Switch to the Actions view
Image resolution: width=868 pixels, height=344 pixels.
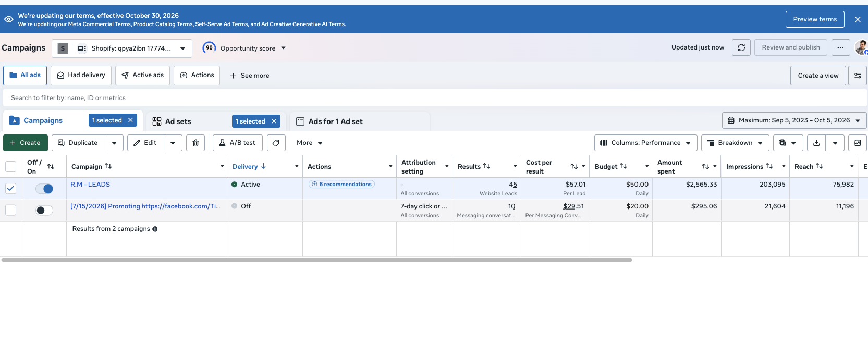pos(197,76)
